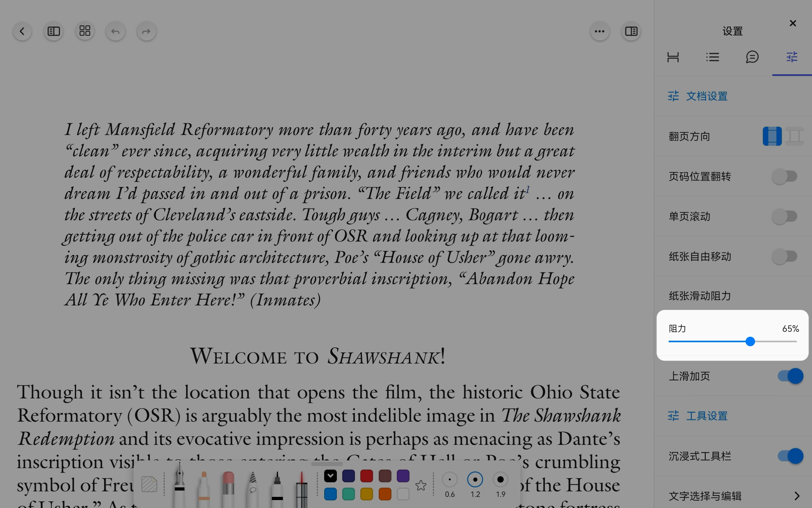Enable 纸张自由移动 switch
This screenshot has width=812, height=508.
click(784, 256)
